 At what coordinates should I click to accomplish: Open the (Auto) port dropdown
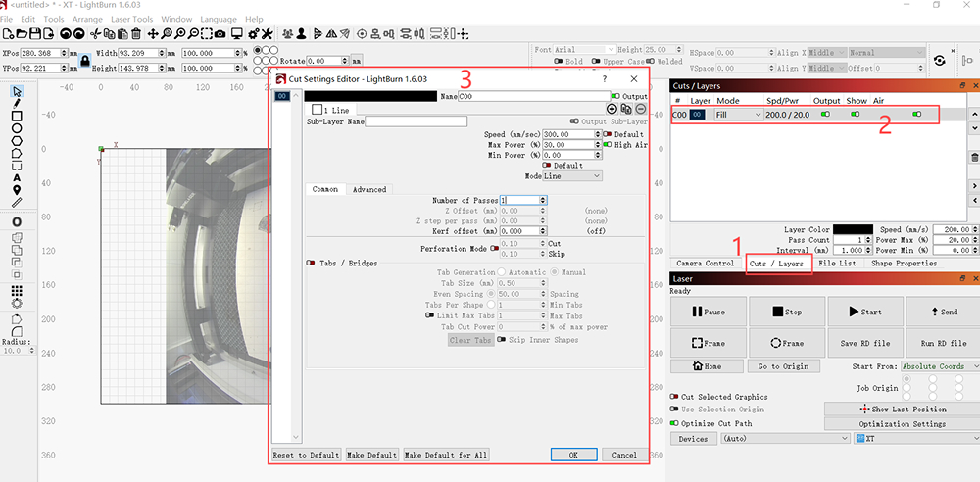click(x=786, y=439)
